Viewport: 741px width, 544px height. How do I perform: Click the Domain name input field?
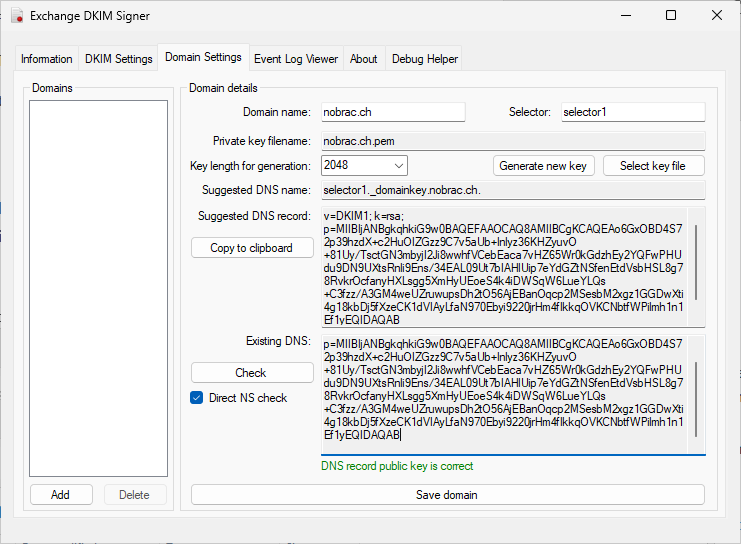[393, 112]
